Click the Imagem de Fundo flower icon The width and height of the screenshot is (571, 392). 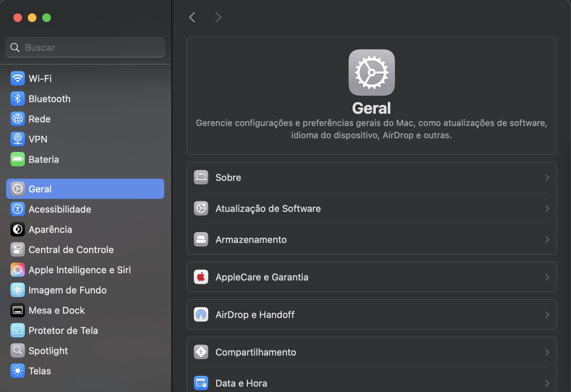18,290
